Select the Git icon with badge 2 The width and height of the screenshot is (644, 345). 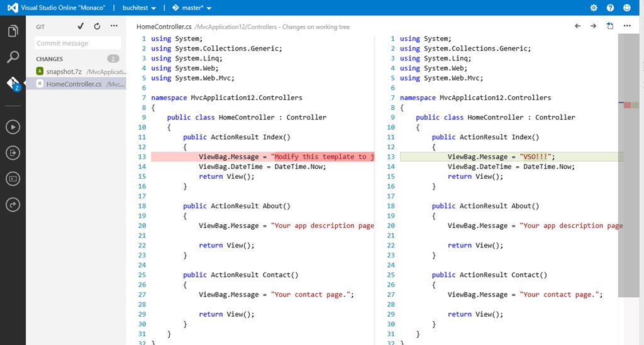click(13, 84)
